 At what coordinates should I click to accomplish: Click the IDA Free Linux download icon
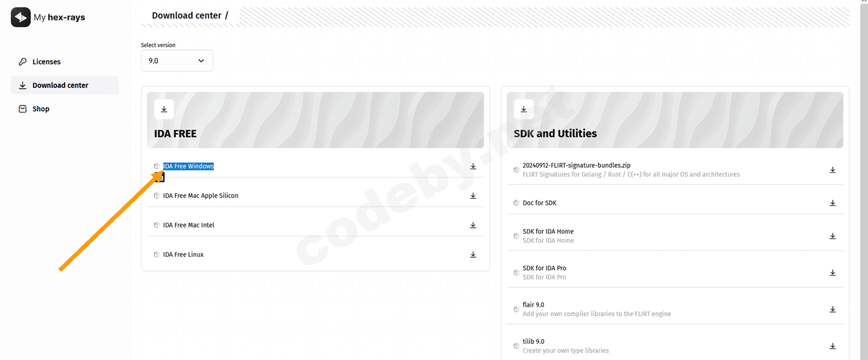coord(473,254)
